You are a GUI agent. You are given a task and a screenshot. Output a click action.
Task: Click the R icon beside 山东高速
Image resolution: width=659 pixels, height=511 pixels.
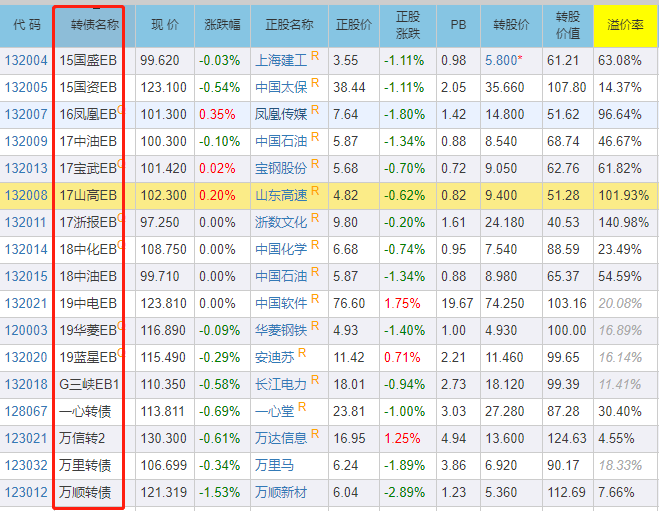[x=315, y=191]
